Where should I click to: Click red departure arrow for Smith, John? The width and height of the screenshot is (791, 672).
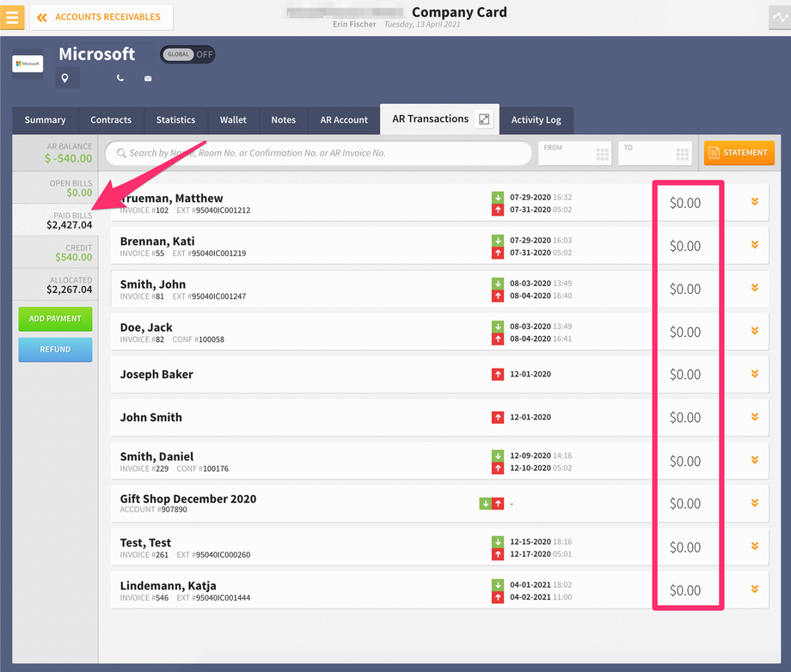(498, 296)
